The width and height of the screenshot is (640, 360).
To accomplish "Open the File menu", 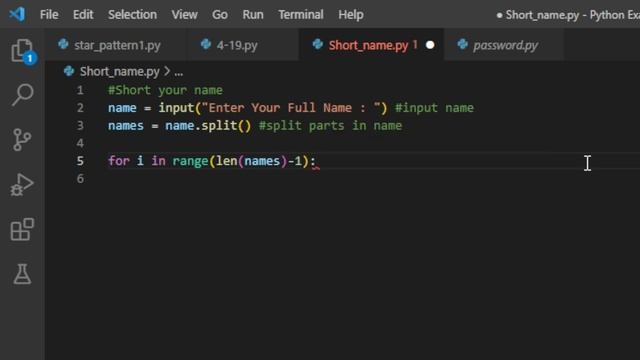I will [49, 15].
